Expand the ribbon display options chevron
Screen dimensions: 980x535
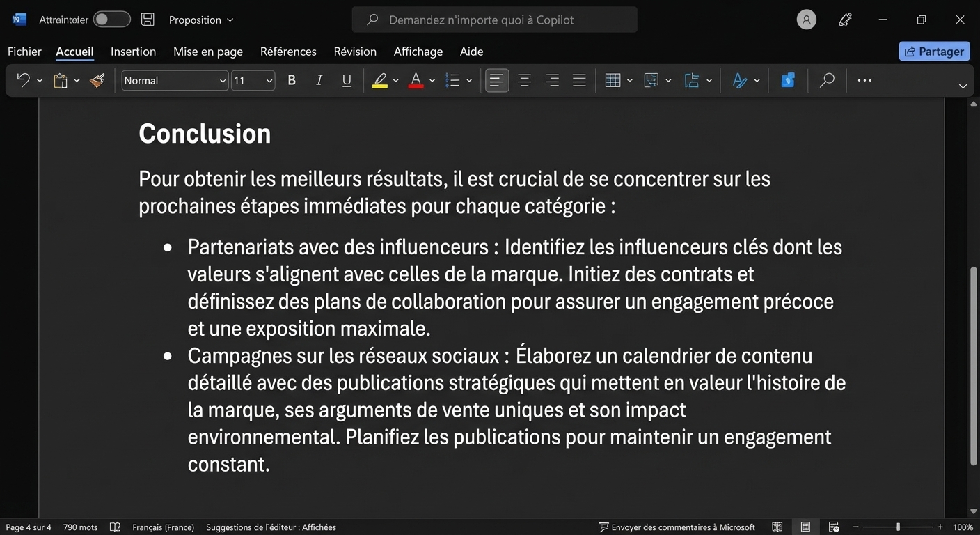pyautogui.click(x=963, y=86)
